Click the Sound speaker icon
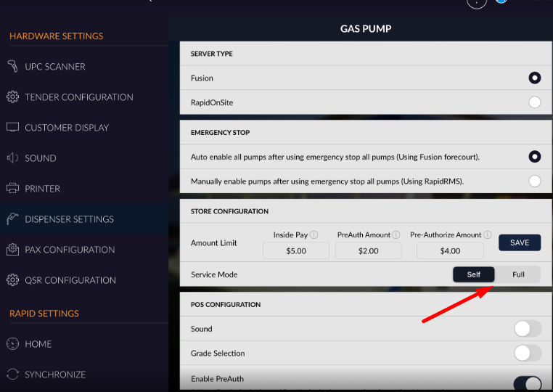This screenshot has width=553, height=392. 12,158
